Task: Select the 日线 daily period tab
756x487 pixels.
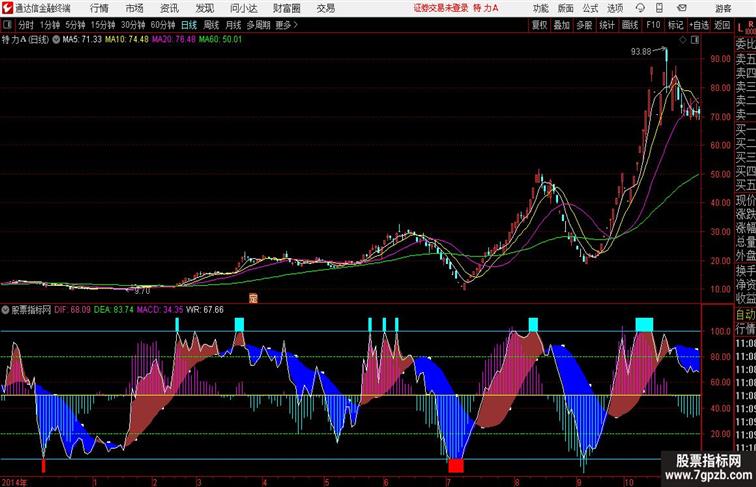Action: pos(189,25)
